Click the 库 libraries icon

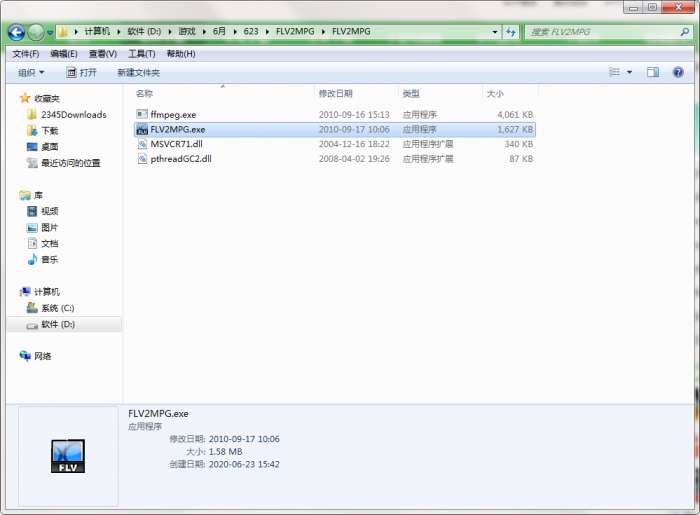[25, 195]
